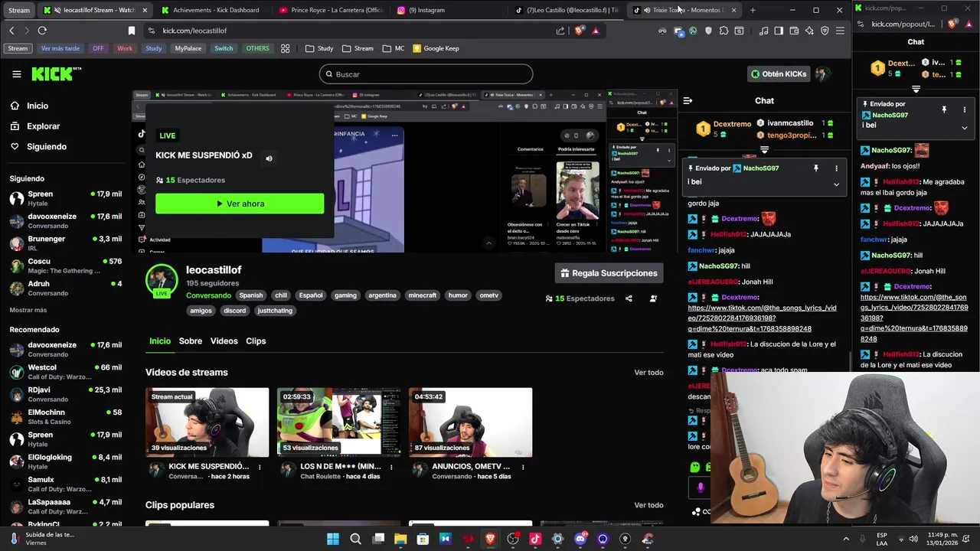Open the MC bookmarks folder

(x=394, y=48)
